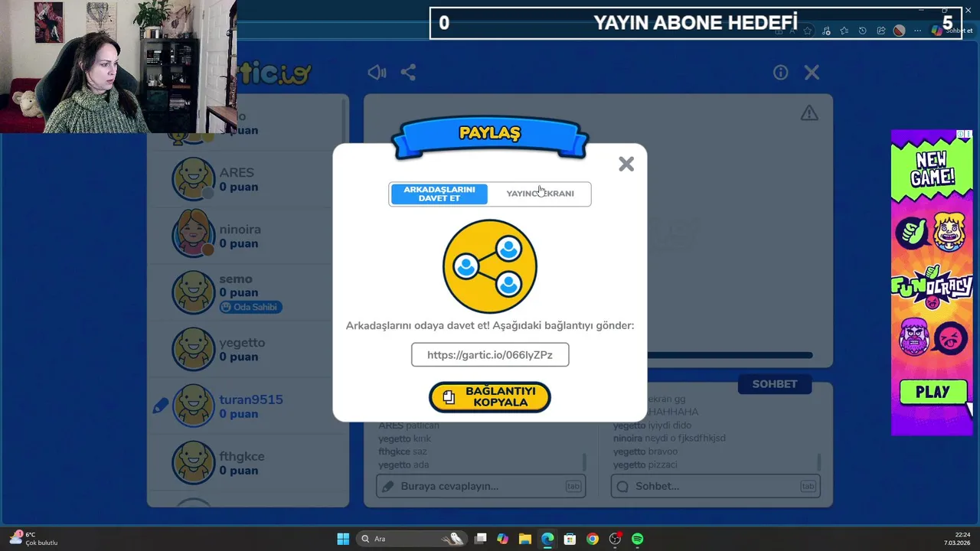Image resolution: width=980 pixels, height=551 pixels.
Task: Open Microsoft Store from taskbar
Action: pos(570,539)
